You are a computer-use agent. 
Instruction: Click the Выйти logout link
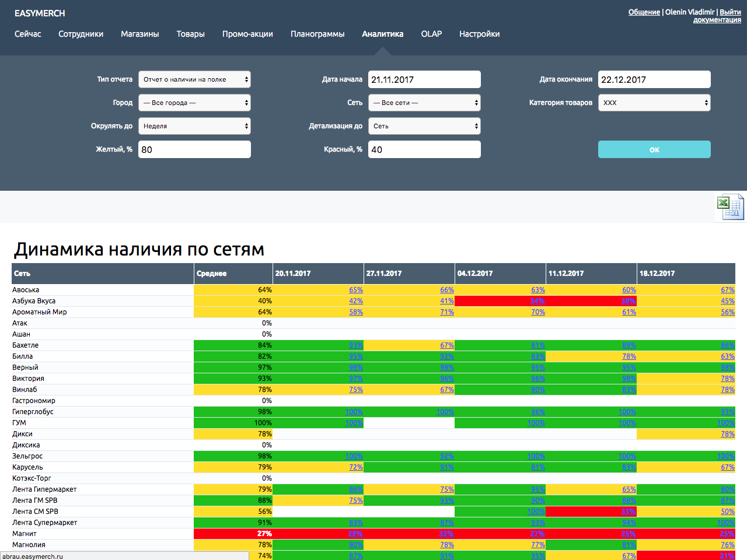[730, 12]
